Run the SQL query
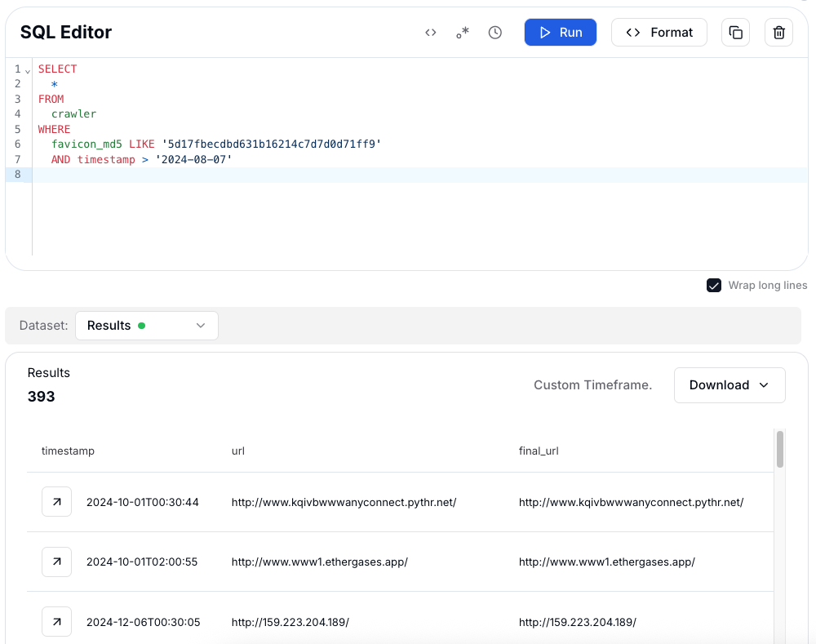 (x=560, y=33)
